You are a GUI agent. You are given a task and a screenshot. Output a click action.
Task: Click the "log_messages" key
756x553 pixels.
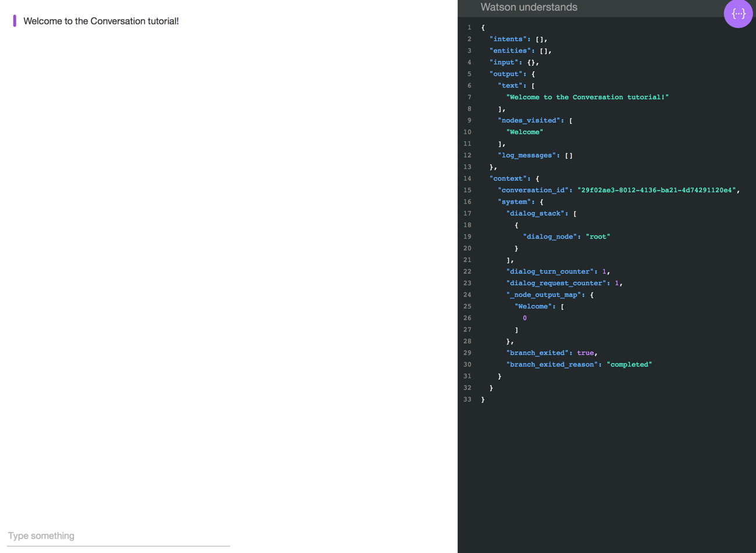point(529,155)
